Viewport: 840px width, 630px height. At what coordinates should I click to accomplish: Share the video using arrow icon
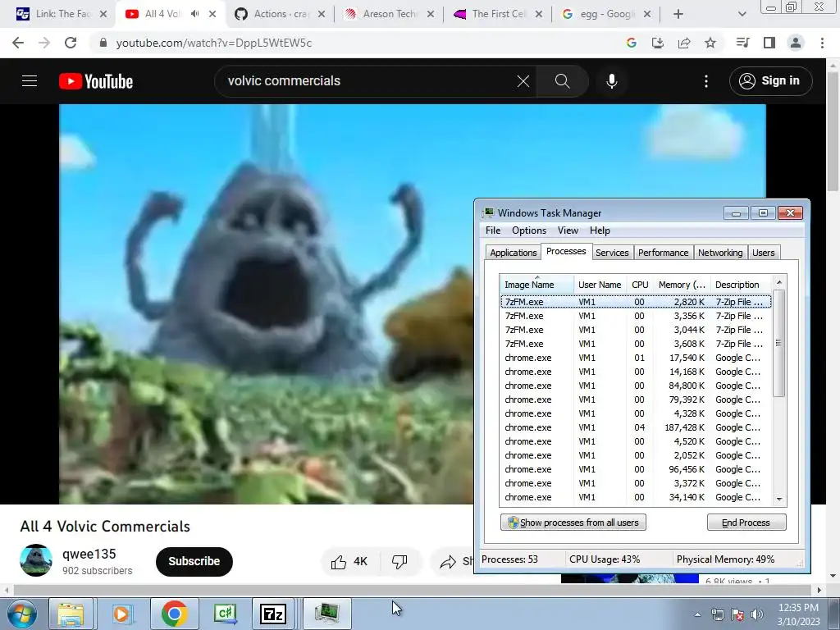(448, 561)
